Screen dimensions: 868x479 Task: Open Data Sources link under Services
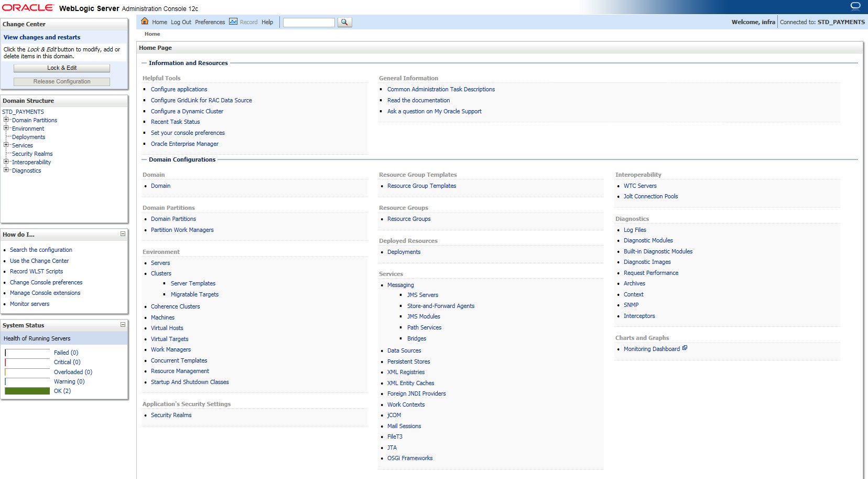pyautogui.click(x=404, y=350)
